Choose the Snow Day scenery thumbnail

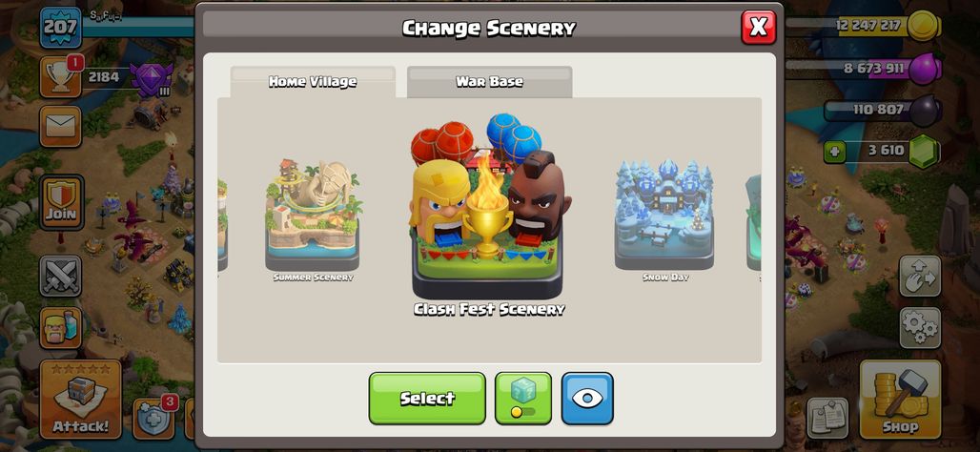click(665, 220)
